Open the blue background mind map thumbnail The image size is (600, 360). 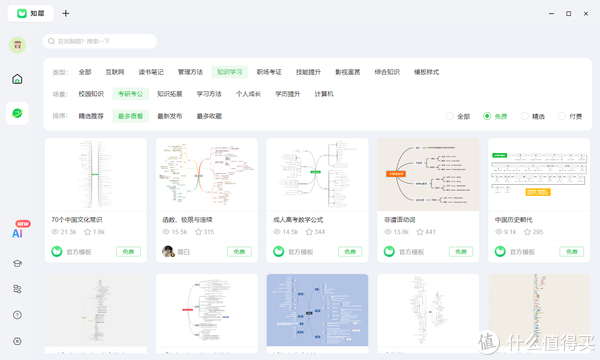pyautogui.click(x=317, y=310)
